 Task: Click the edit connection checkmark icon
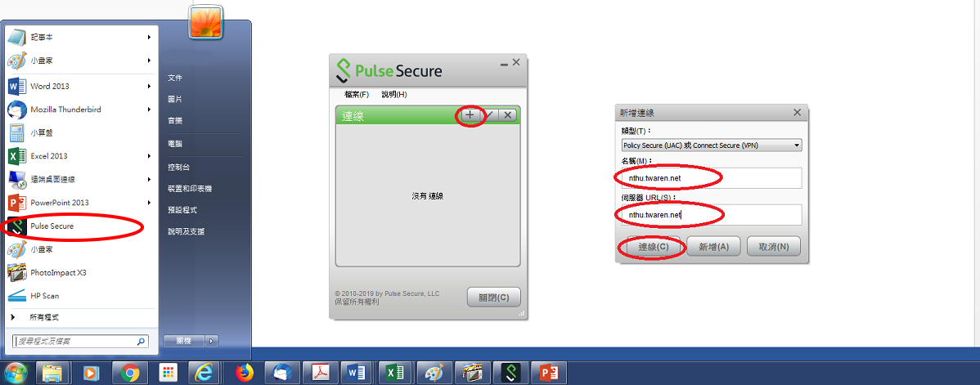490,115
